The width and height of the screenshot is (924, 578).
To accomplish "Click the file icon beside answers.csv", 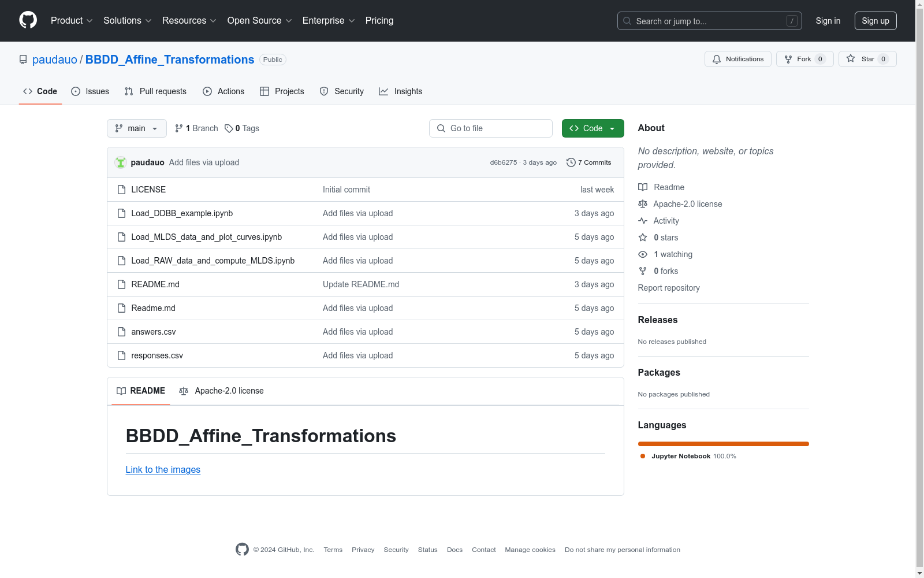I will pyautogui.click(x=121, y=332).
